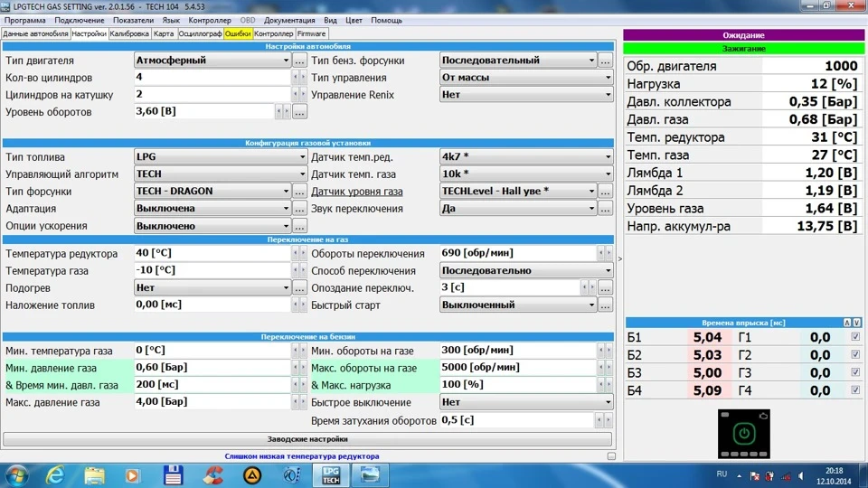Click the volume speaker tray icon
Screen dimensions: 868x488
801,476
